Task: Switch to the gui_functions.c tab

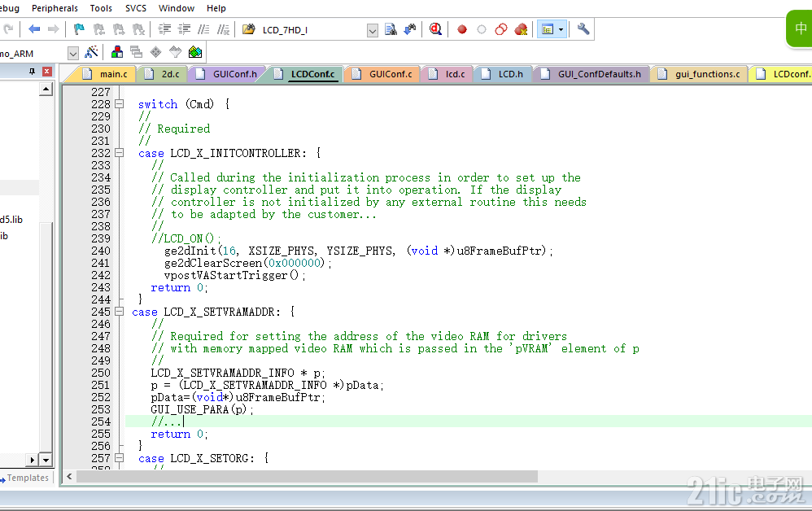Action: click(699, 74)
